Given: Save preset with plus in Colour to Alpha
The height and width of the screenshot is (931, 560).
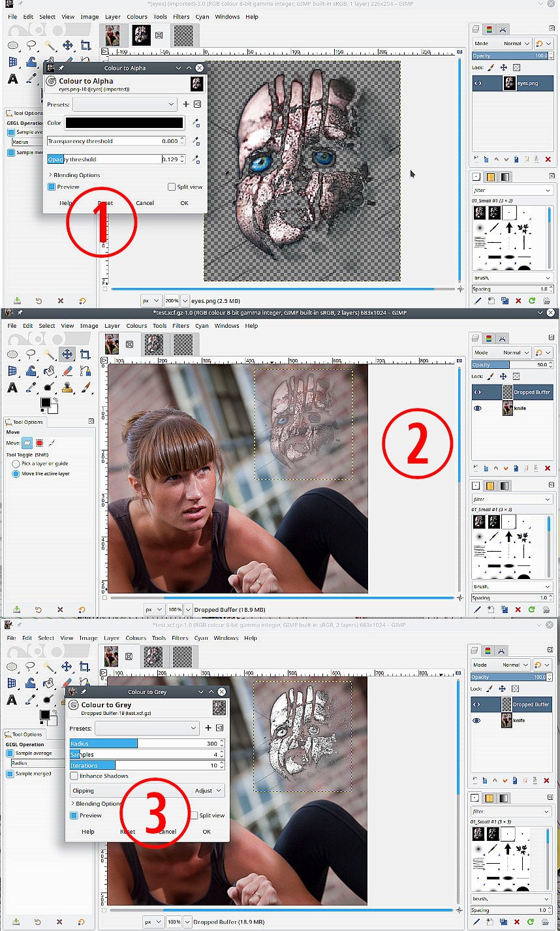Looking at the screenshot, I should point(185,104).
